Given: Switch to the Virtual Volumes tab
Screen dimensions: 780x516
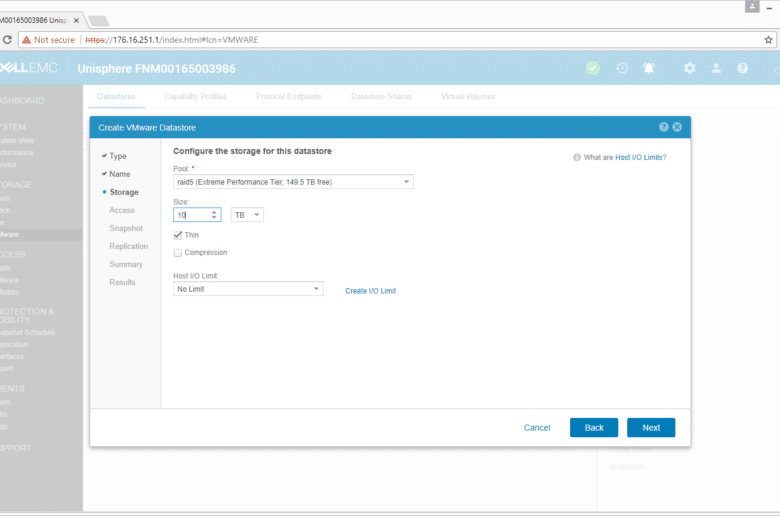Looking at the screenshot, I should 468,97.
